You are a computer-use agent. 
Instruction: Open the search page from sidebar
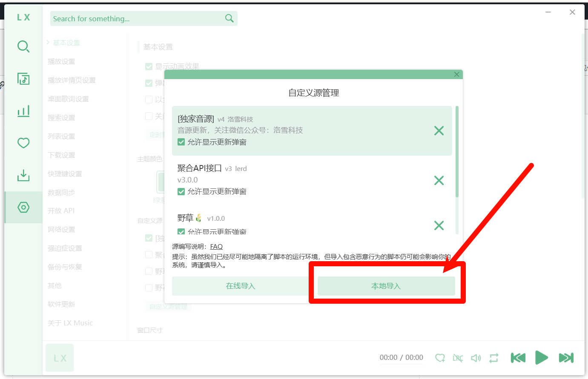(23, 46)
